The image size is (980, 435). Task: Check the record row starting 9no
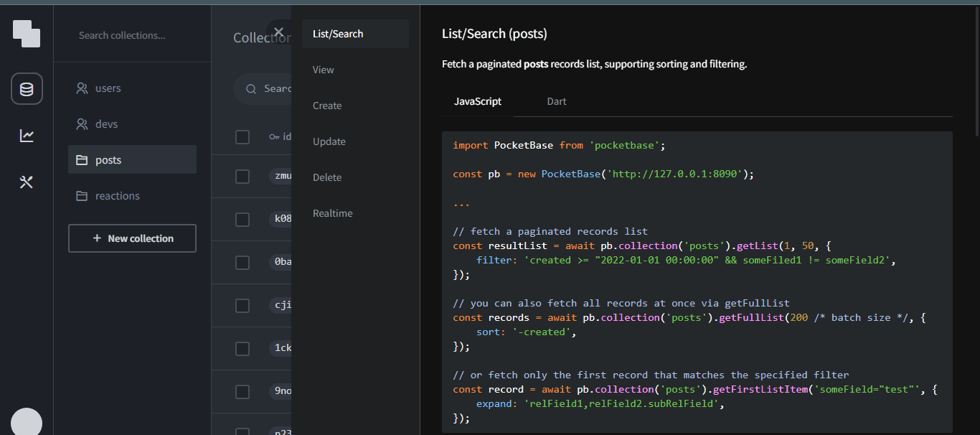[x=242, y=391]
